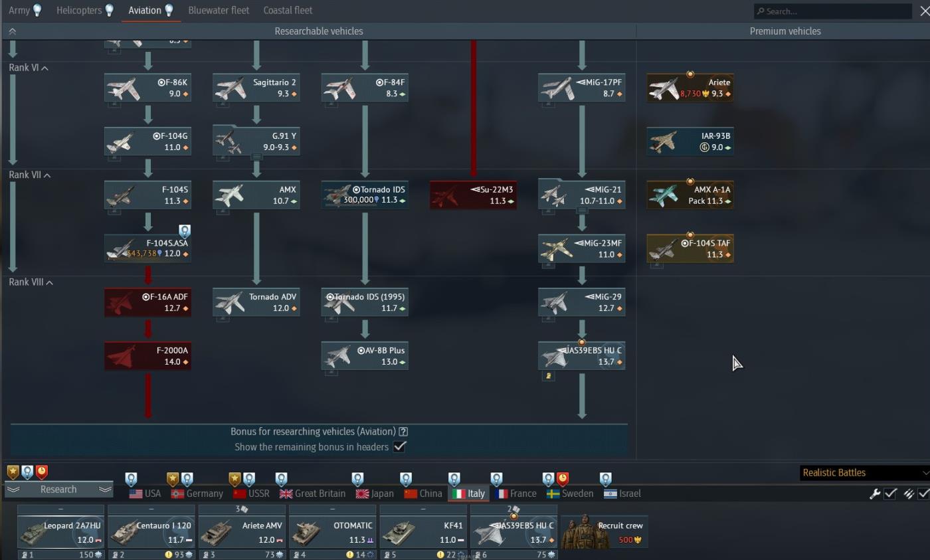Select the Germany nation tab

point(197,494)
